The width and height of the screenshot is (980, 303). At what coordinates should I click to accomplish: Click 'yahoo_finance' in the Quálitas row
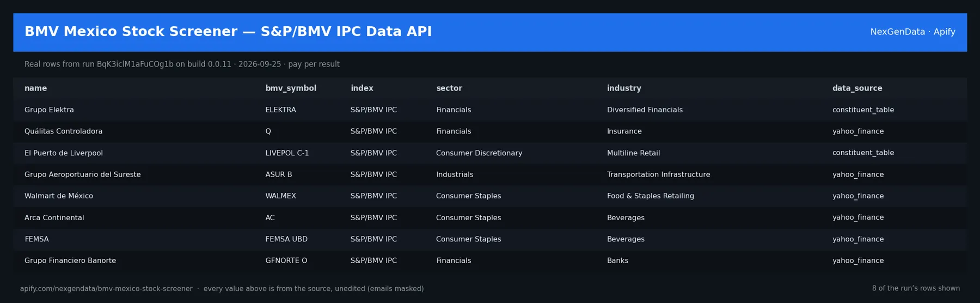point(857,131)
